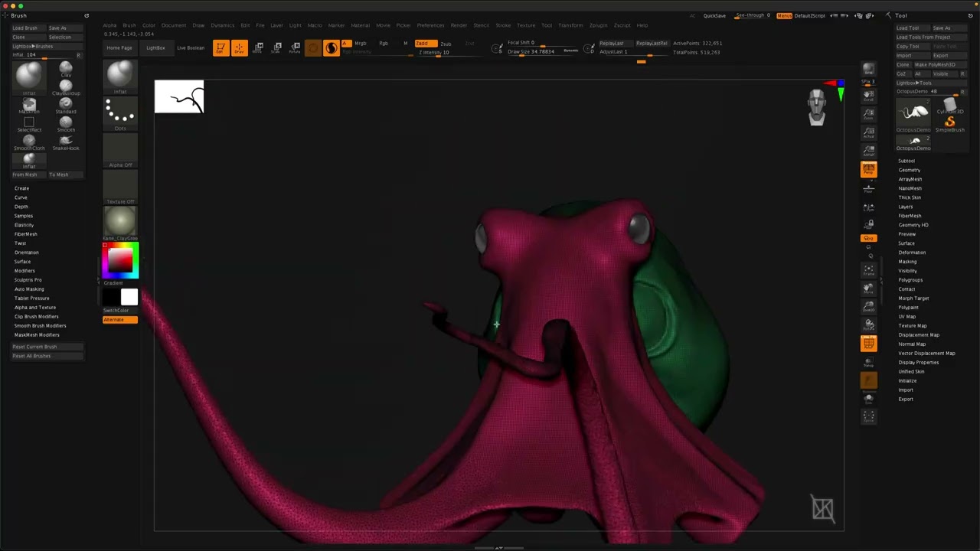Activate Draw mode button
This screenshot has width=980, height=551.
(x=239, y=48)
